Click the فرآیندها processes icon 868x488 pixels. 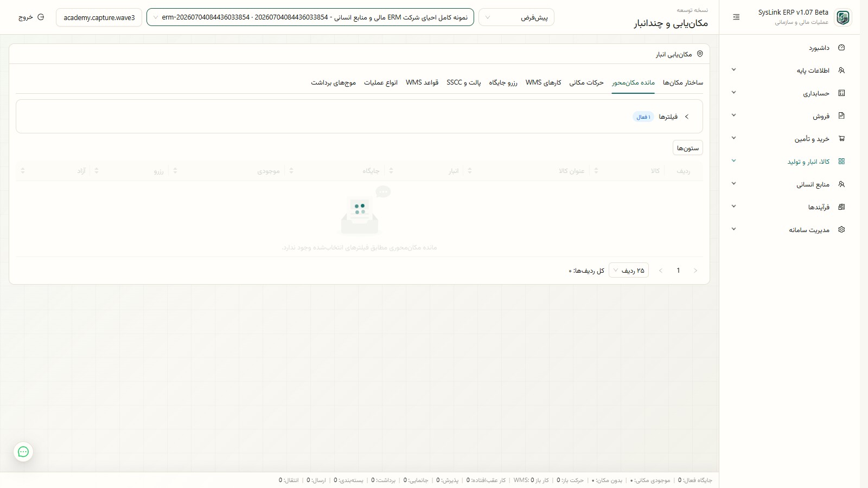(841, 207)
